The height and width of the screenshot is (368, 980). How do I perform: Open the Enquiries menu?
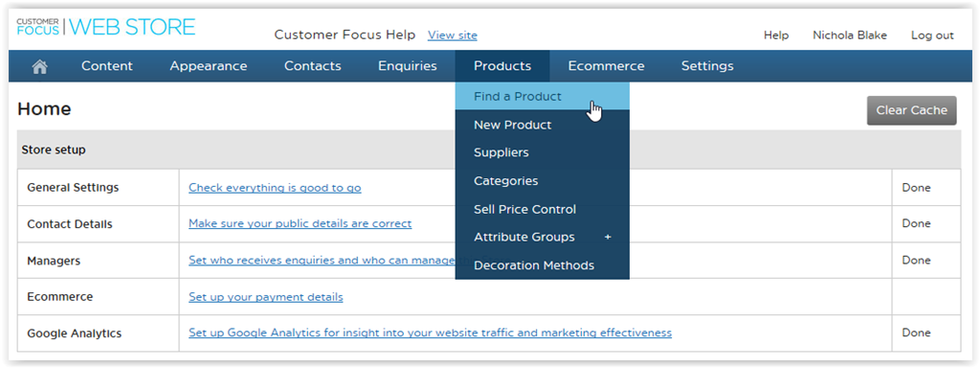pos(408,66)
